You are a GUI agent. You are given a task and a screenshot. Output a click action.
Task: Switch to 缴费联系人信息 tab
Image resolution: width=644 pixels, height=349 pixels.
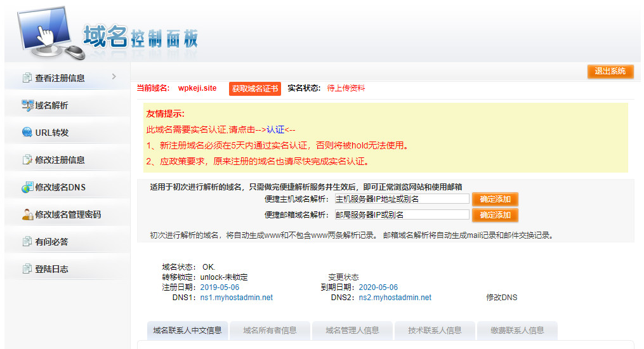(517, 331)
